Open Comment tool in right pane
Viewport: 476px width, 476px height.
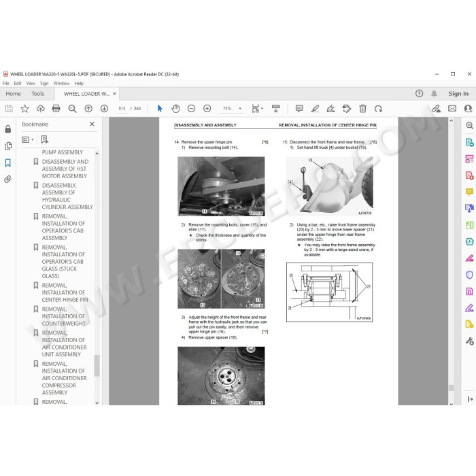pyautogui.click(x=469, y=192)
